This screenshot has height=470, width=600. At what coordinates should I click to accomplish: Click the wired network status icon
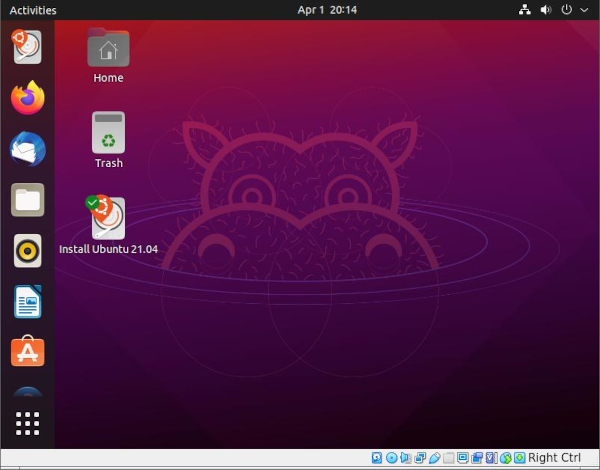click(525, 10)
